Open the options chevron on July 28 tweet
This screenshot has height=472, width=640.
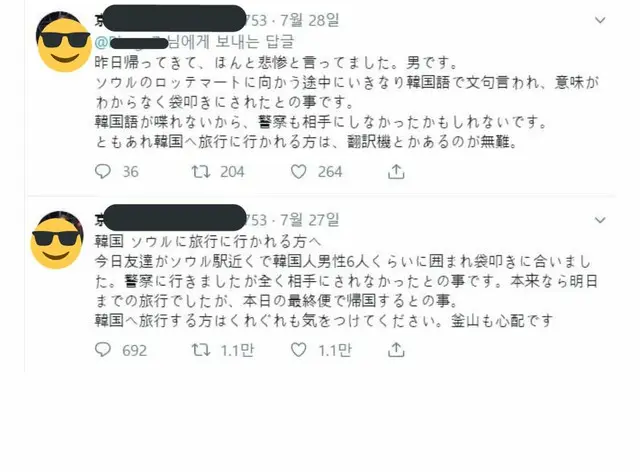600,20
